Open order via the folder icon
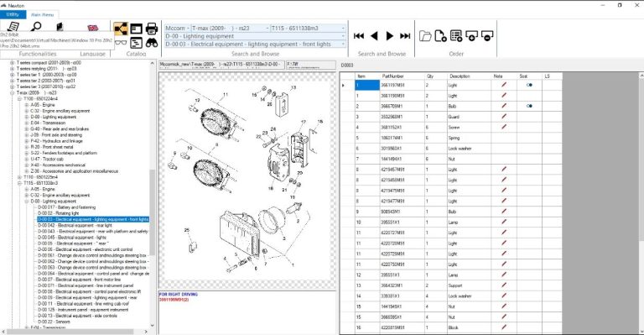The width and height of the screenshot is (644, 335). (x=425, y=36)
